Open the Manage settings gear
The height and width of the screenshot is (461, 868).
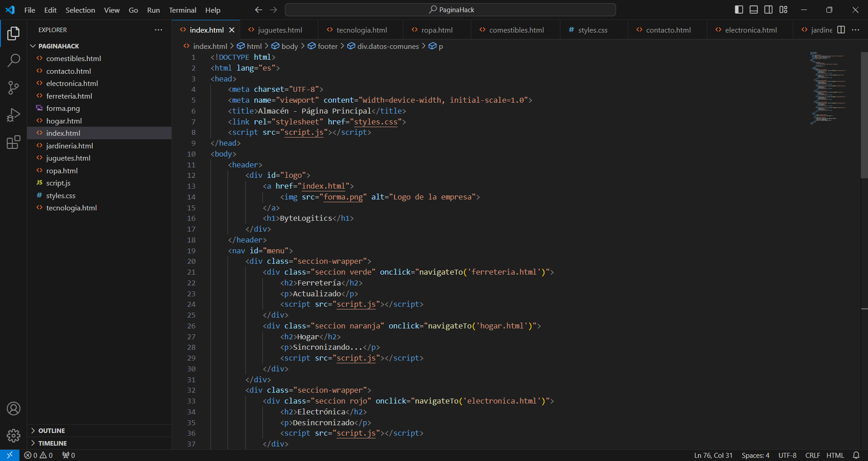14,436
